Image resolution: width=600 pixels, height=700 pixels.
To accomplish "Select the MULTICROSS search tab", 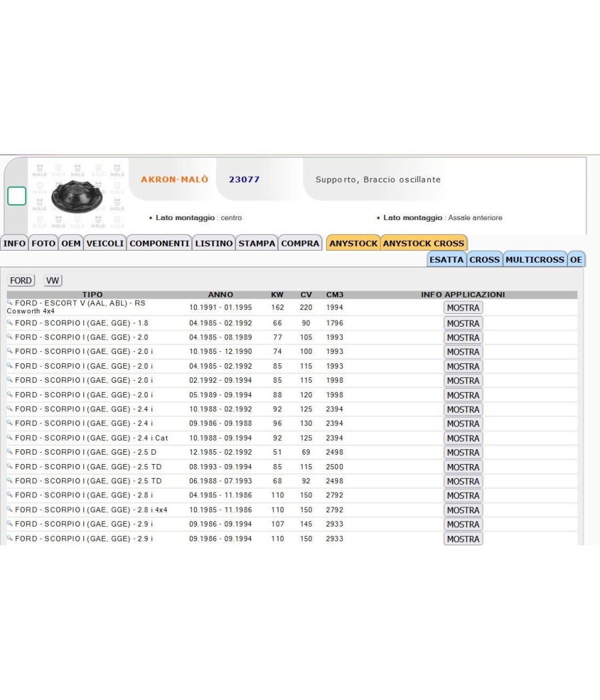I will (535, 259).
